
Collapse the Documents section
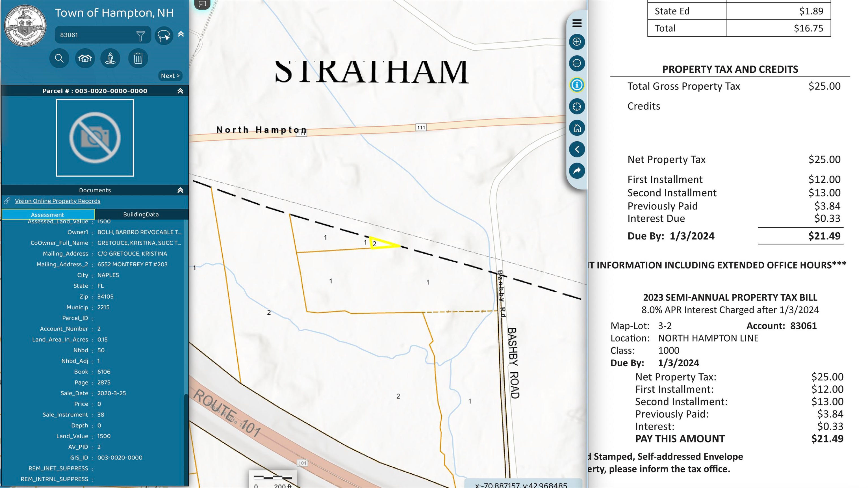click(180, 190)
